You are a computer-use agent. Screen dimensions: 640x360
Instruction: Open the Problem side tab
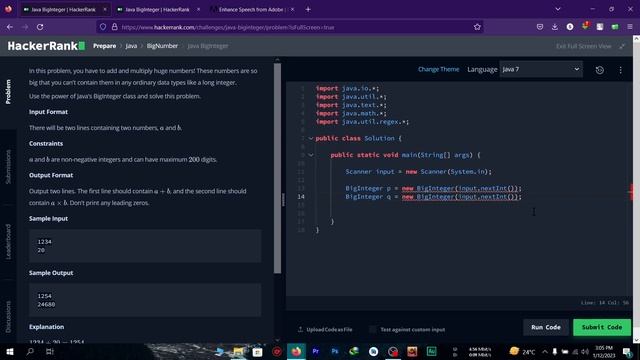tap(8, 91)
